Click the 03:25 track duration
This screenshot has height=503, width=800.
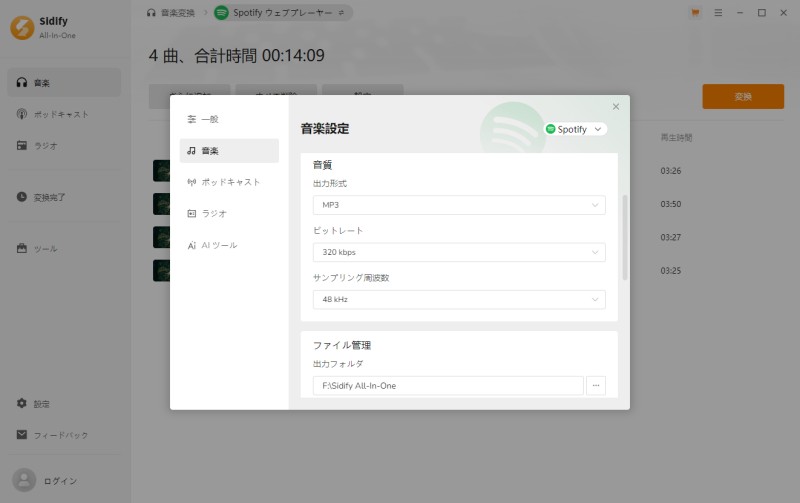point(670,271)
